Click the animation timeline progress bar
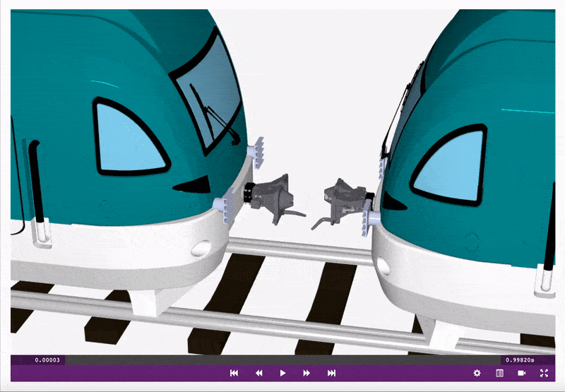Viewport: 565px width, 392px height. pos(283,360)
